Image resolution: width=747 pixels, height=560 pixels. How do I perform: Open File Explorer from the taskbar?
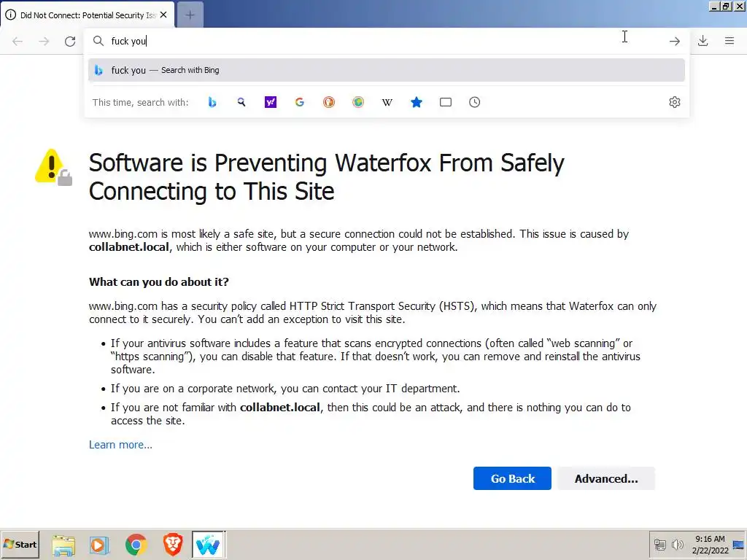(x=63, y=545)
